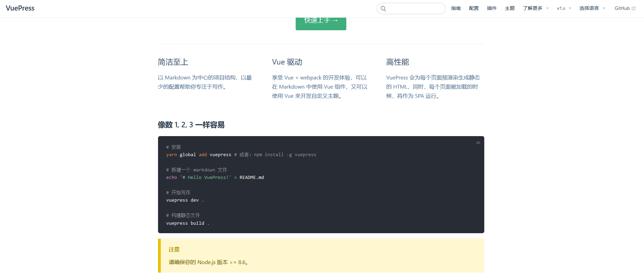Click the sh label in the code block
The height and width of the screenshot is (278, 644).
pyautogui.click(x=478, y=143)
